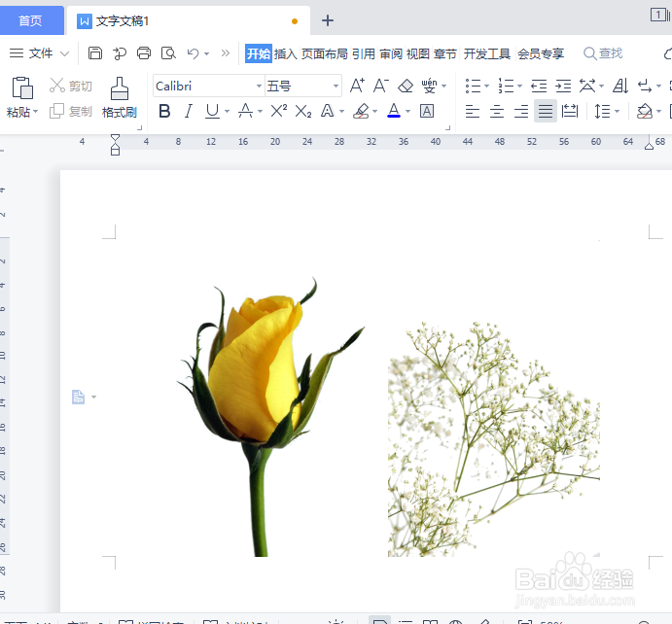672x624 pixels.
Task: Select the yellow rose image
Action: 271,416
